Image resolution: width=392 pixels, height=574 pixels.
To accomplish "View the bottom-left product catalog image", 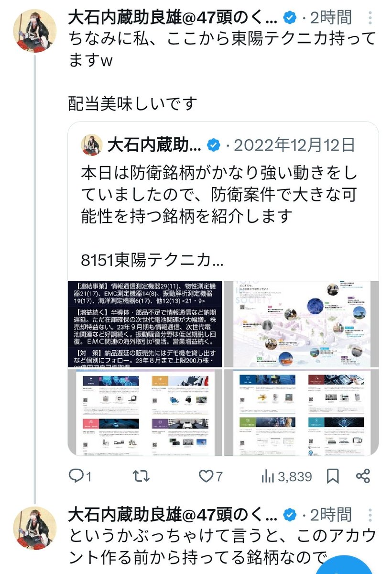I will [145, 412].
